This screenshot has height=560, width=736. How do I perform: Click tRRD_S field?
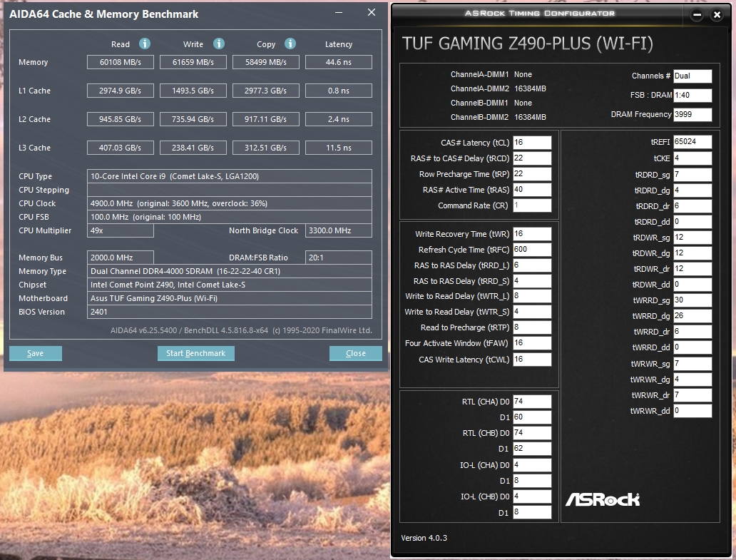(532, 280)
